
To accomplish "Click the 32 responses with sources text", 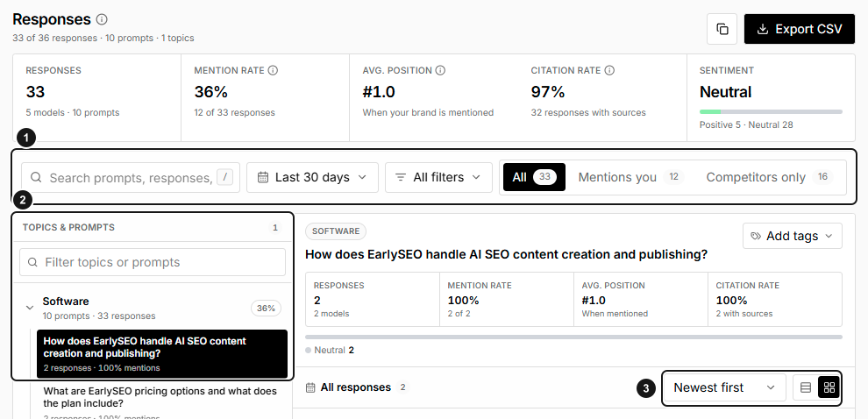I will 588,112.
